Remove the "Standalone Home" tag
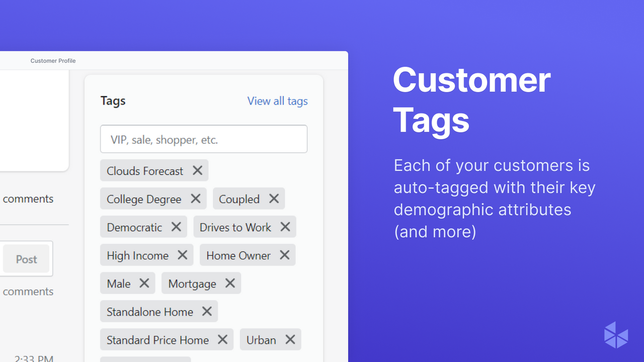 tap(207, 311)
